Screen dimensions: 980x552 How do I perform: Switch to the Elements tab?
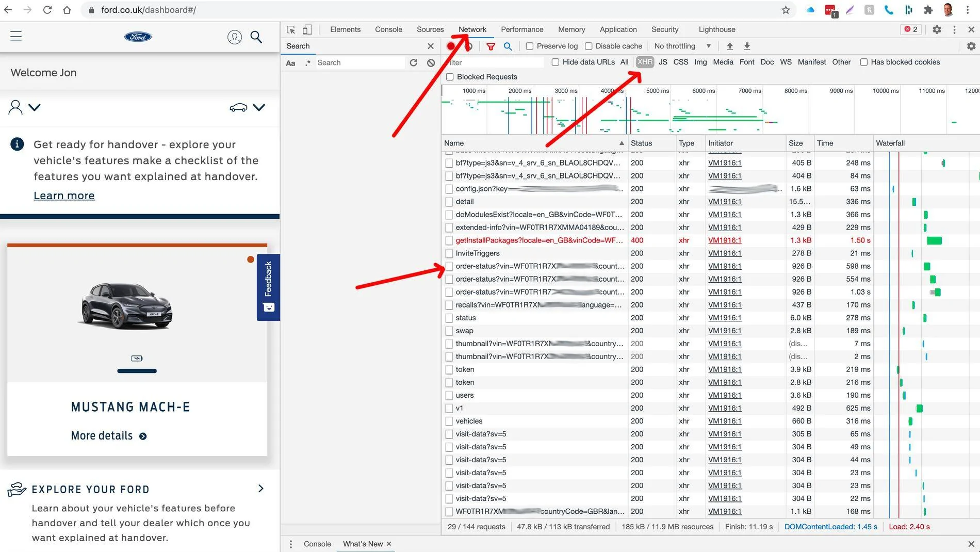pyautogui.click(x=345, y=29)
